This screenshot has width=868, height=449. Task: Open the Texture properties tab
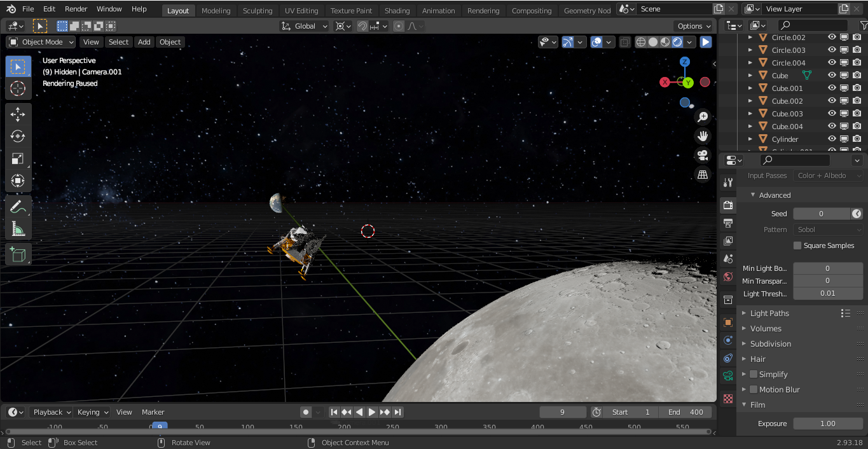(x=728, y=398)
